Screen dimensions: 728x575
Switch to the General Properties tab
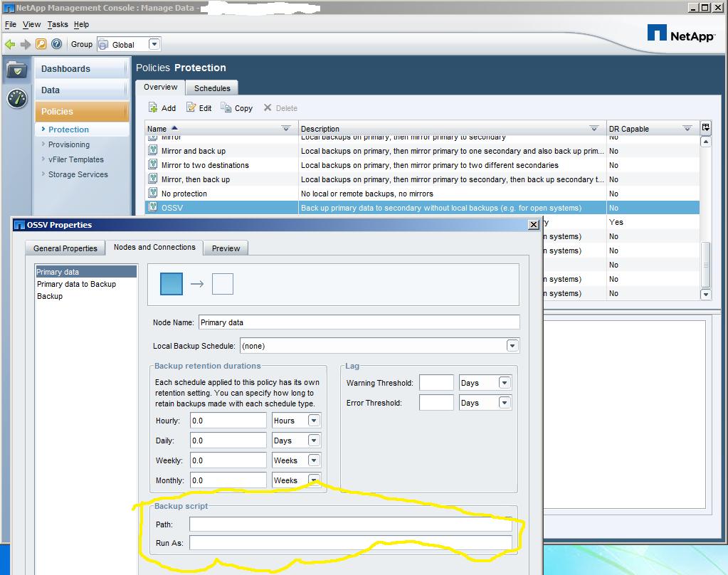coord(65,248)
